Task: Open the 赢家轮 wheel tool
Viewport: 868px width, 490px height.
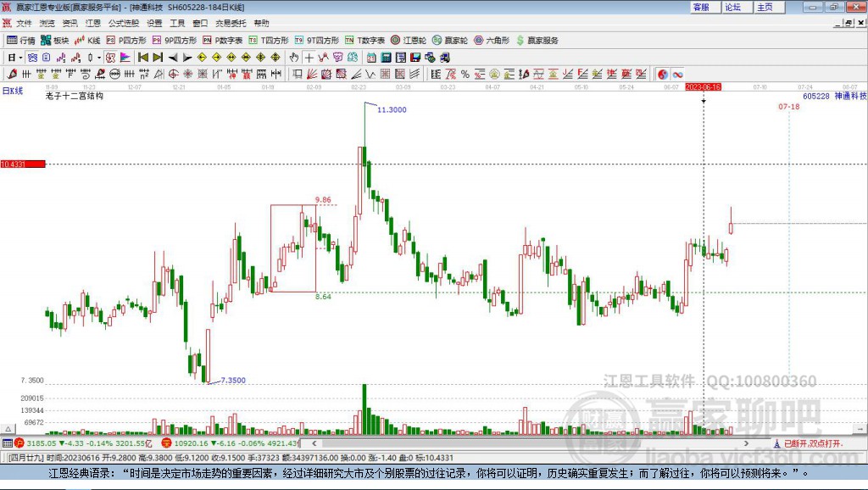Action: (x=450, y=41)
